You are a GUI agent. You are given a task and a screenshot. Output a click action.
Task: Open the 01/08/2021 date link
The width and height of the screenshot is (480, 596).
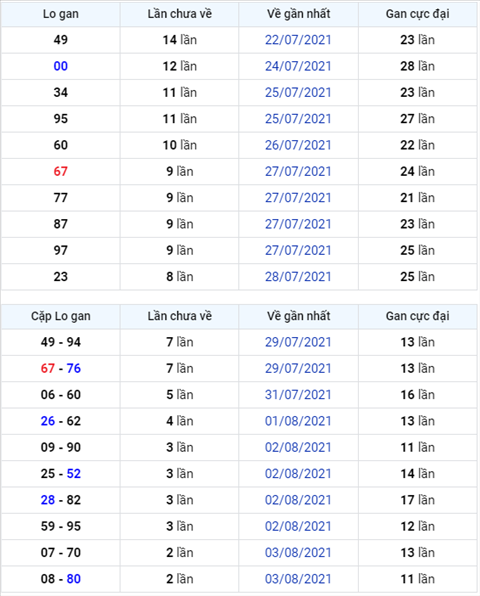click(298, 421)
